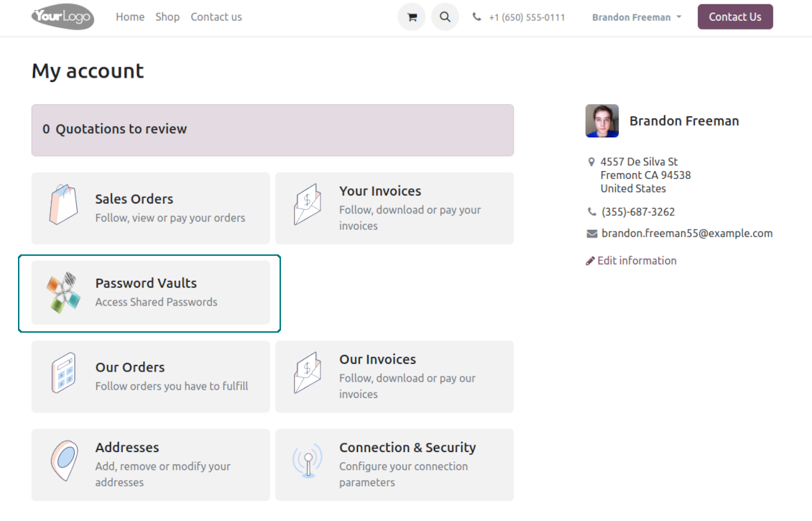The width and height of the screenshot is (812, 521).
Task: Click the Password Vaults colorful icon
Action: 63,292
